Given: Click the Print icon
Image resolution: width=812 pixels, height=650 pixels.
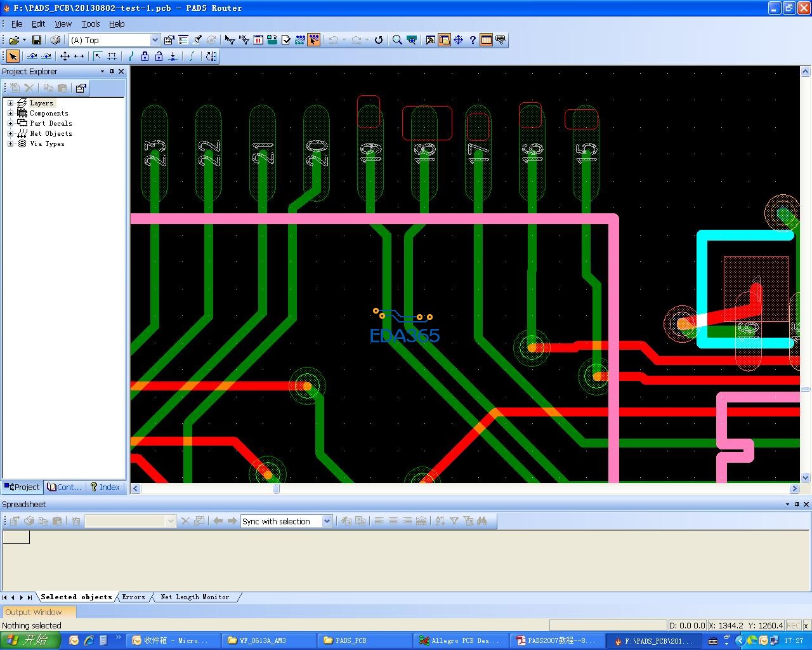Looking at the screenshot, I should click(55, 40).
